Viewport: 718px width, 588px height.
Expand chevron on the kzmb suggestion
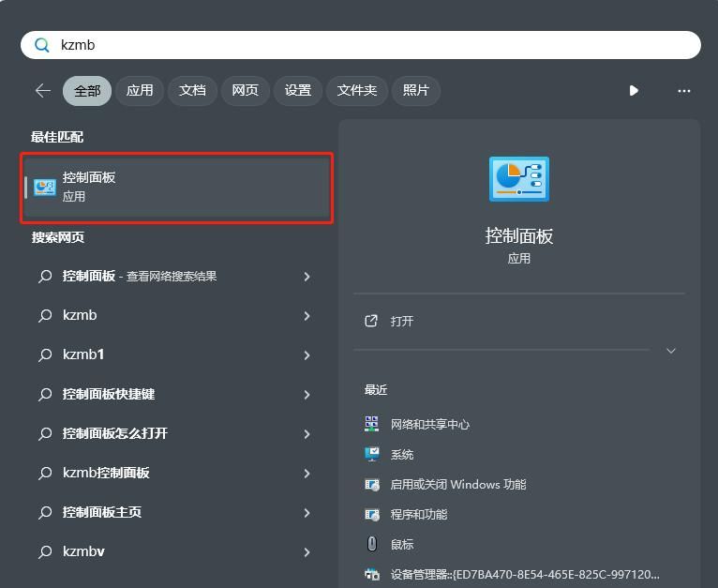point(307,316)
